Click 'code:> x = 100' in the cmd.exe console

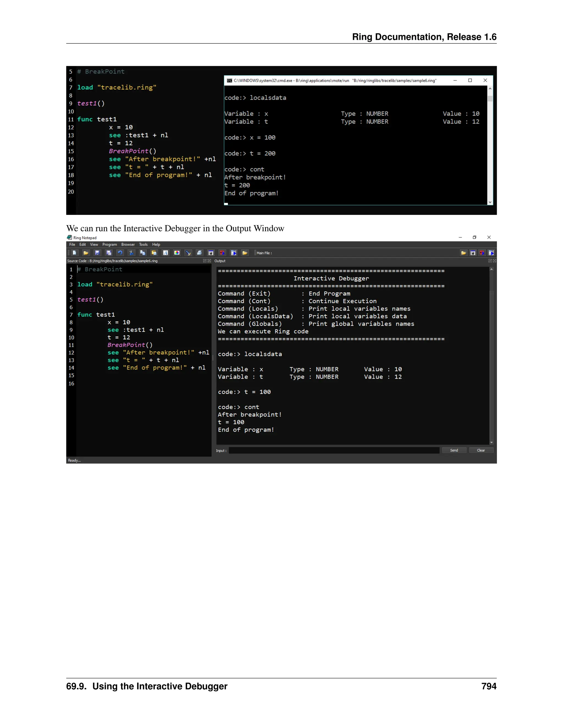[250, 138]
